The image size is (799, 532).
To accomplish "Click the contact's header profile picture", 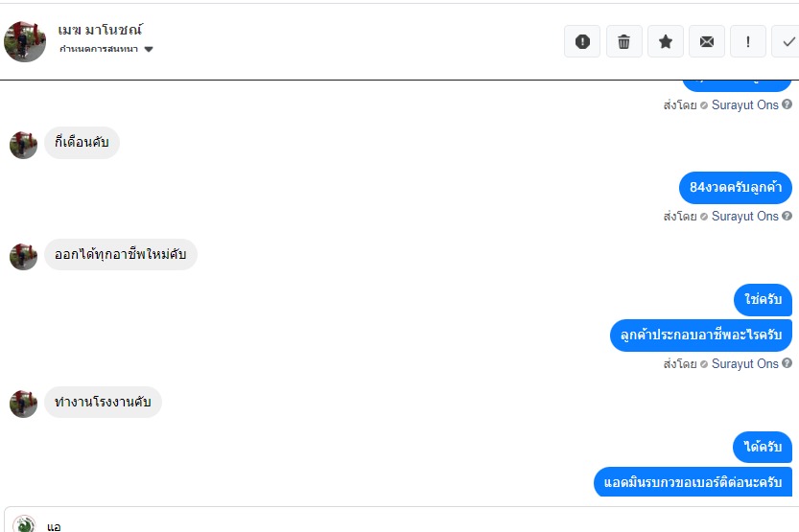I will 25,41.
